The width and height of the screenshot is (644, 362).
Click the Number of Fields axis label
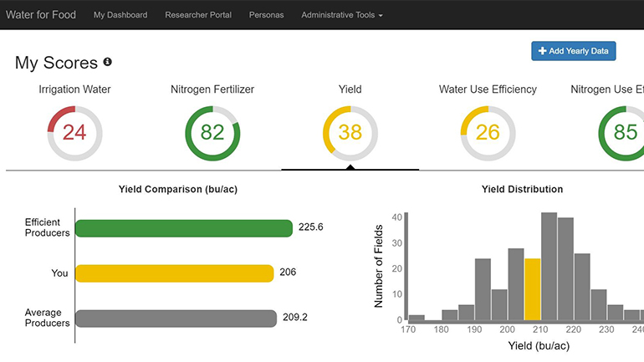pos(378,266)
